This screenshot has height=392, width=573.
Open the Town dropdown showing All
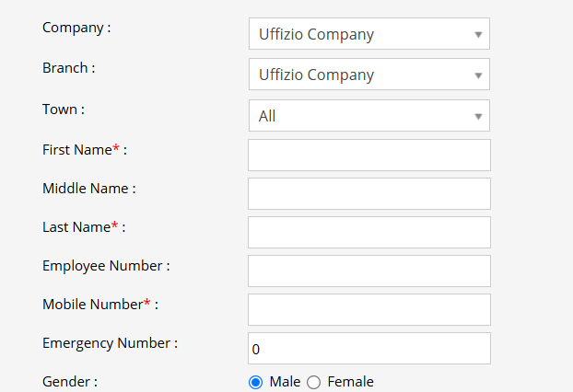point(368,116)
